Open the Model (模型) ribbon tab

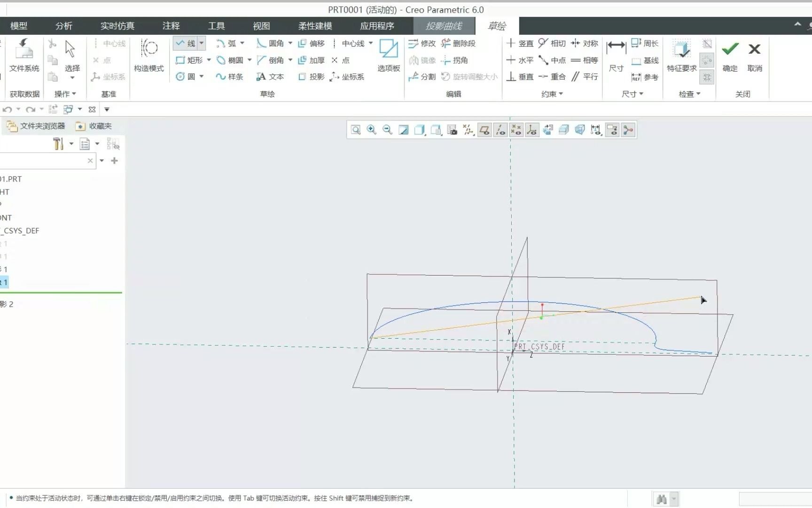[x=19, y=26]
